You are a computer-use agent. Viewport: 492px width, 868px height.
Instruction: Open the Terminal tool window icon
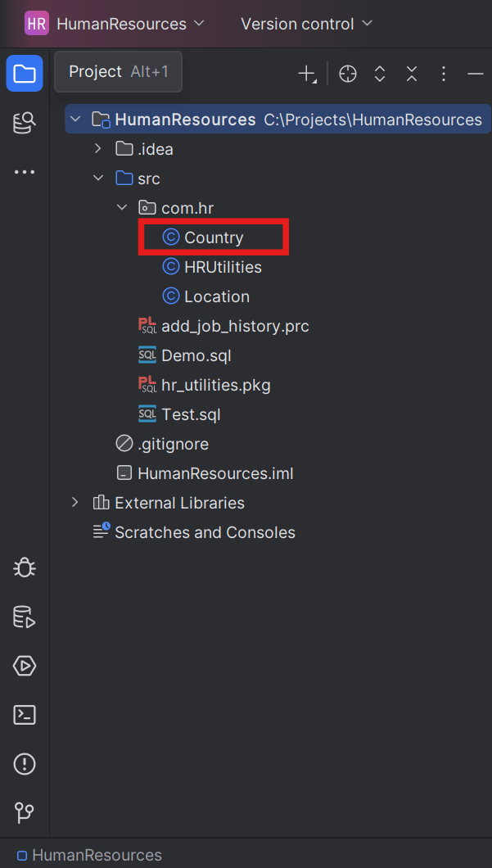pyautogui.click(x=24, y=715)
